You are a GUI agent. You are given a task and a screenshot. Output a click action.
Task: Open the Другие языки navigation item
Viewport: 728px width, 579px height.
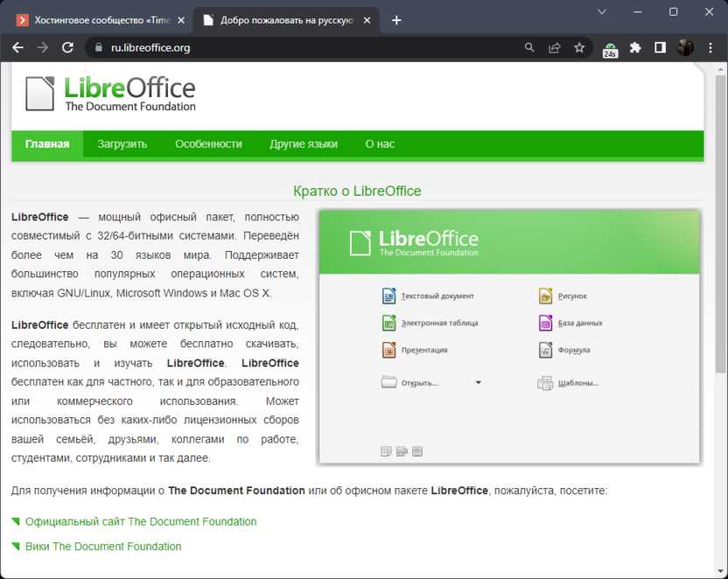pos(304,144)
